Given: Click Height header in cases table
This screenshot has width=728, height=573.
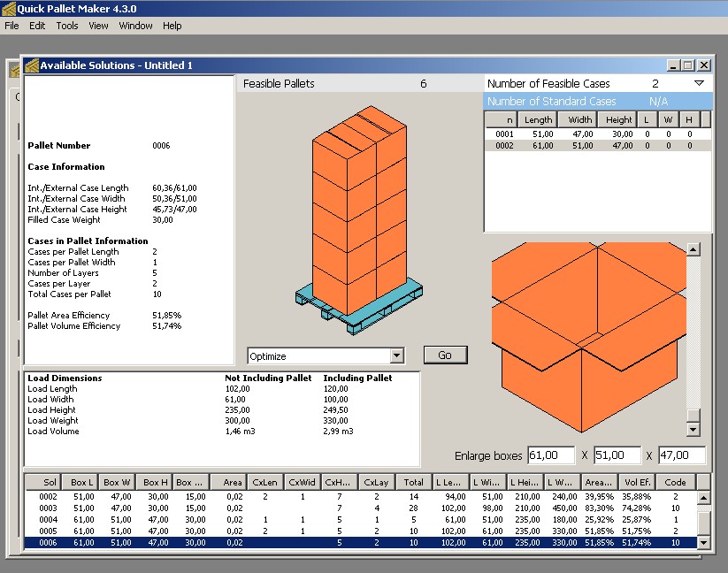Looking at the screenshot, I should coord(617,119).
